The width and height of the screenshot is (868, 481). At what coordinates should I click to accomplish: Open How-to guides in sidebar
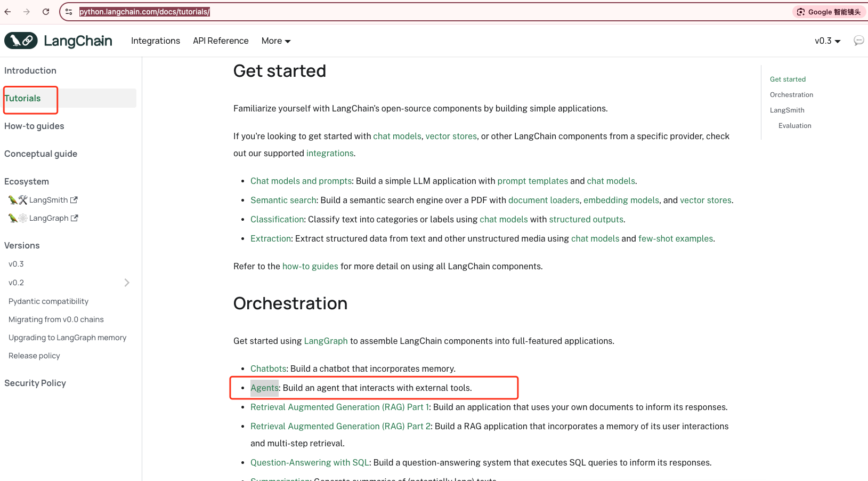34,126
